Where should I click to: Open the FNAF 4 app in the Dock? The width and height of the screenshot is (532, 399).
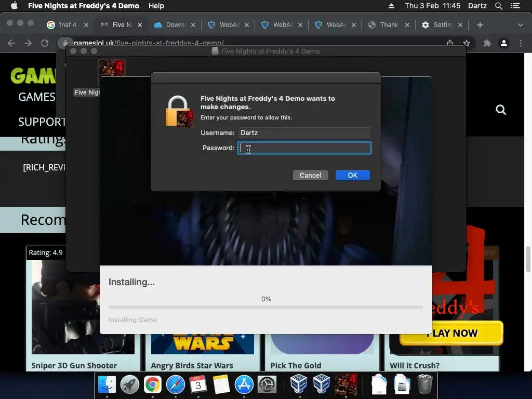tap(345, 385)
